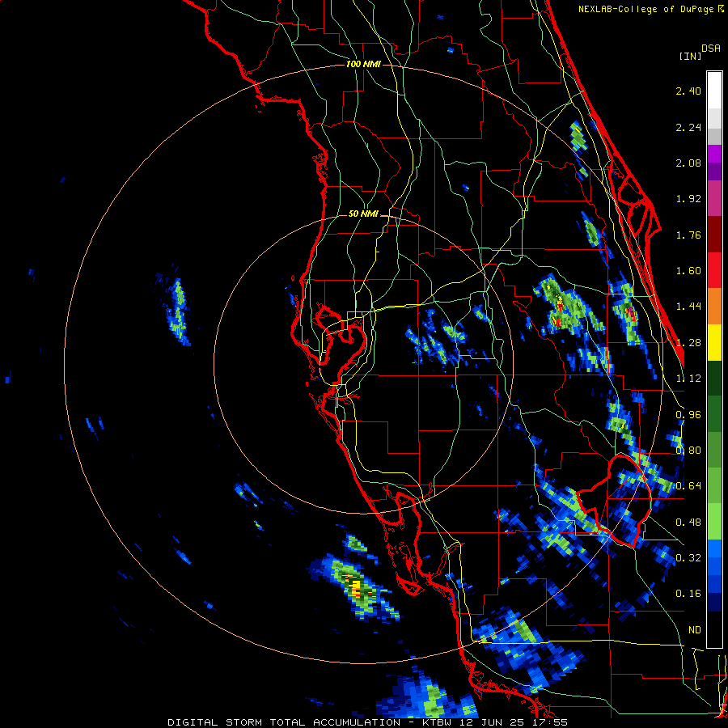This screenshot has width=728, height=728.
Task: Click the 0.48 legend value
Action: pos(688,523)
